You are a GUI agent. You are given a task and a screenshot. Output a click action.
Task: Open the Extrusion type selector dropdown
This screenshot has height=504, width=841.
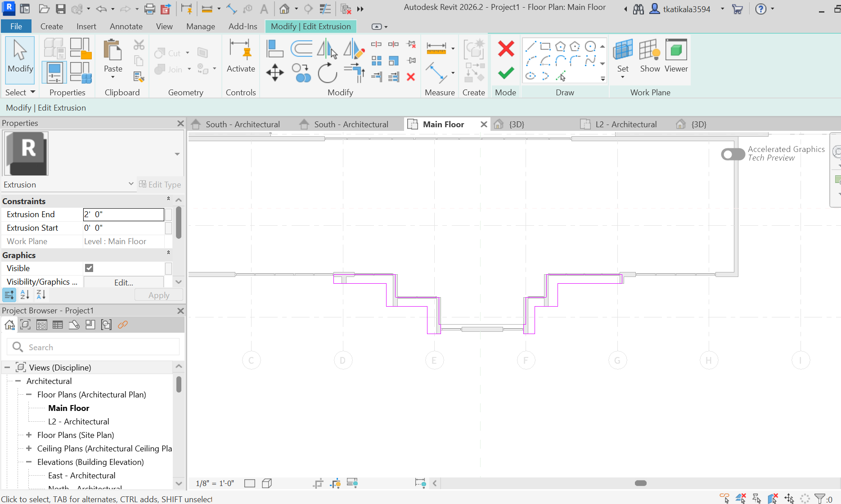[131, 184]
